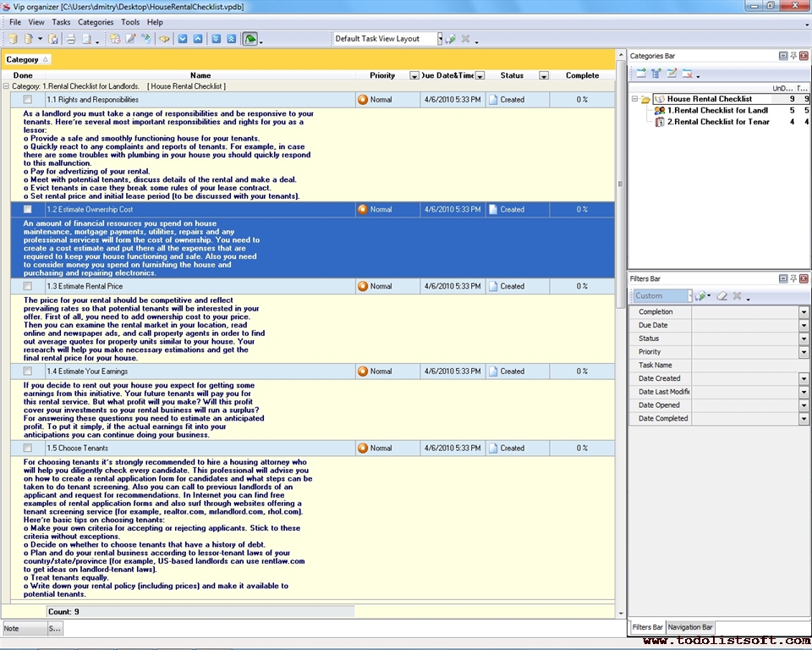Viewport: 812px width, 650px height.
Task: Click the add category icon in Categories Bar
Action: click(641, 74)
